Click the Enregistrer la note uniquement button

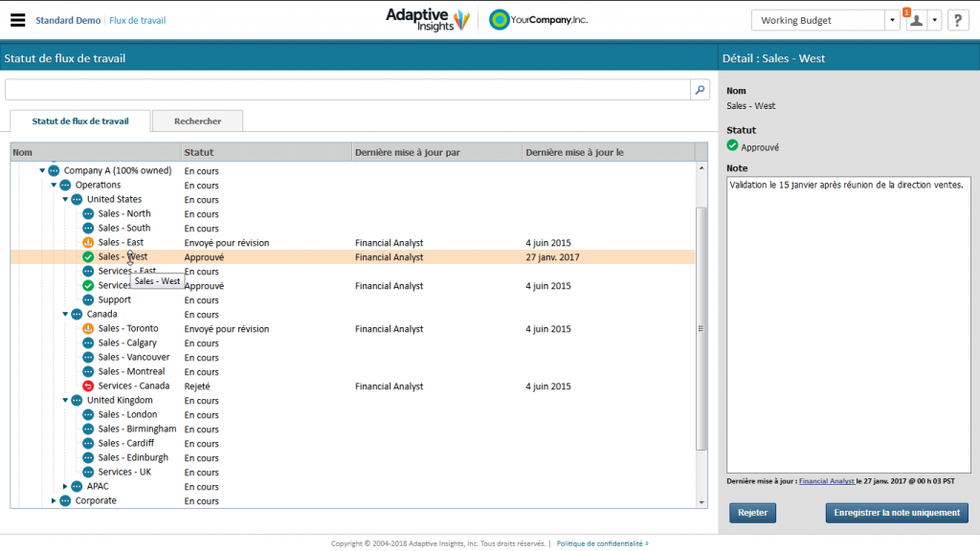pyautogui.click(x=896, y=513)
